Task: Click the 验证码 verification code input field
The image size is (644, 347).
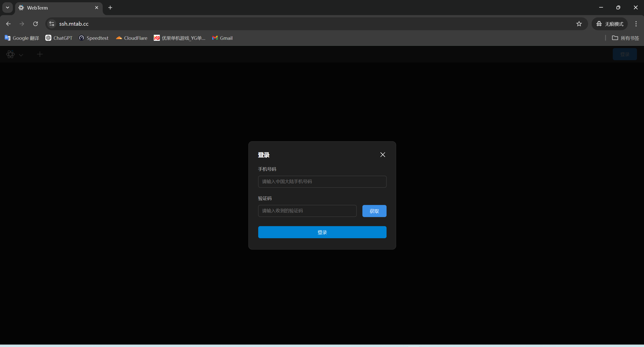Action: point(307,211)
